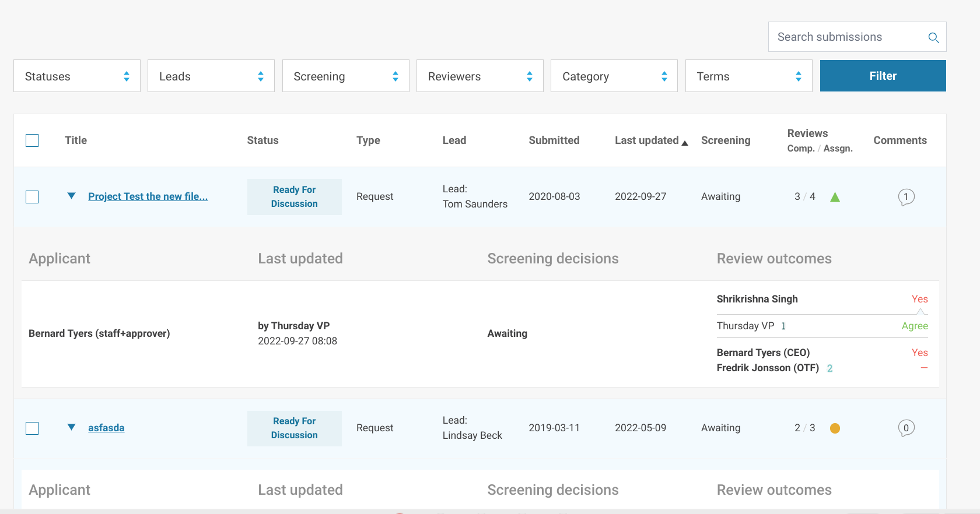The width and height of the screenshot is (980, 514).
Task: Select the asfasda submission checkbox
Action: pos(32,428)
